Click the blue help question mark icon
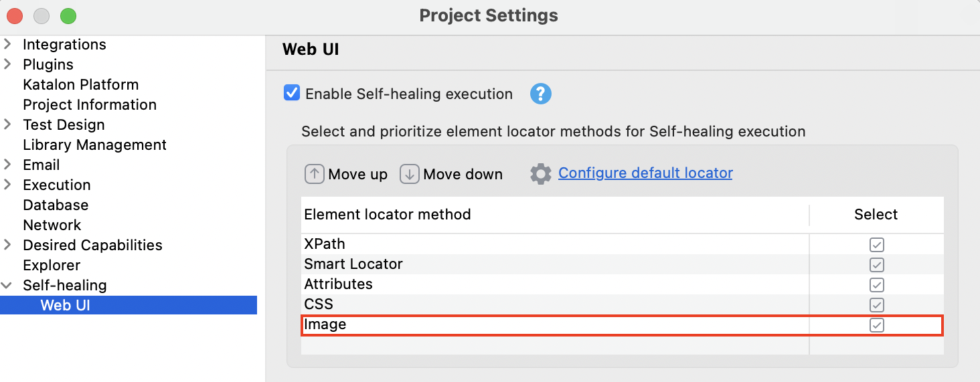Viewport: 980px width, 382px height. click(540, 94)
